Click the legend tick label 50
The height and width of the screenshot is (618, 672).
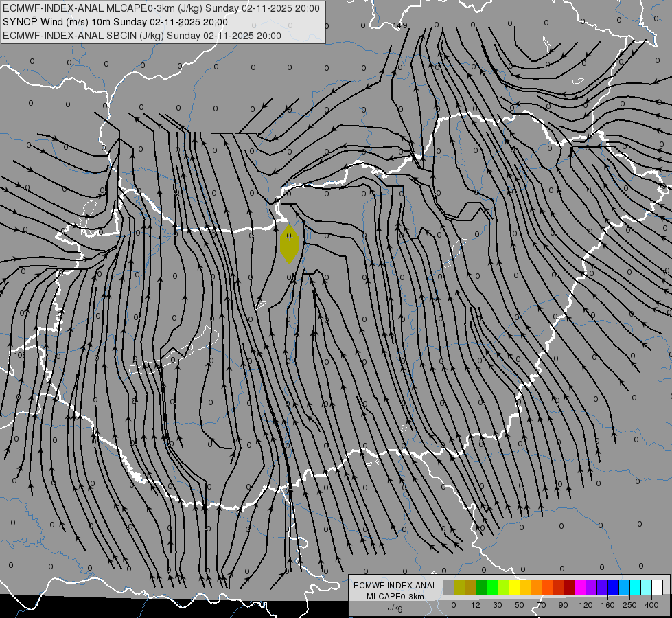pos(520,605)
